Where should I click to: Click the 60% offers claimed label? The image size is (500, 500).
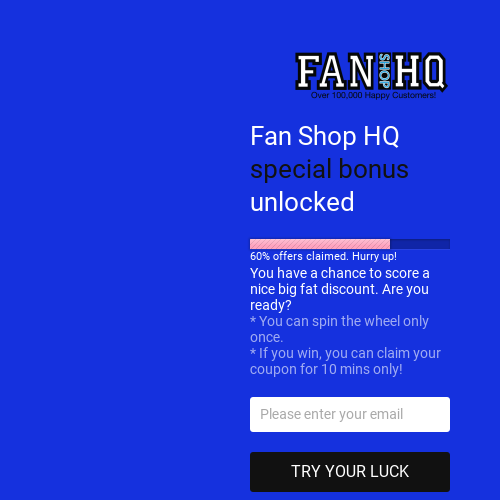323,256
